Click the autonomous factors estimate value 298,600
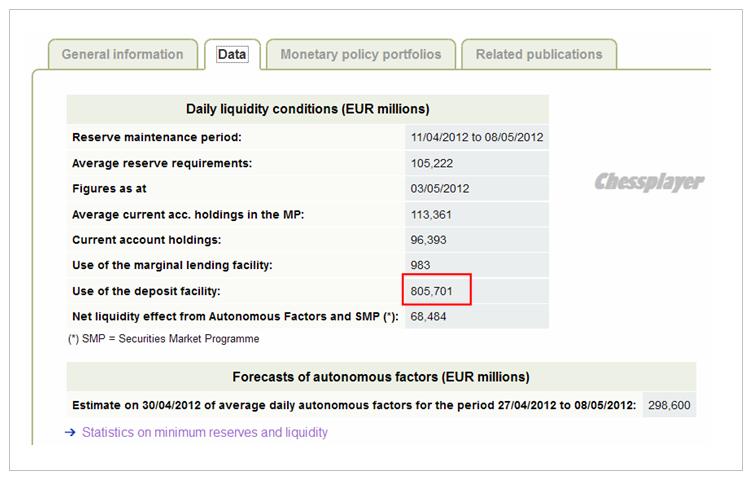Image resolution: width=750 pixels, height=478 pixels. point(669,406)
